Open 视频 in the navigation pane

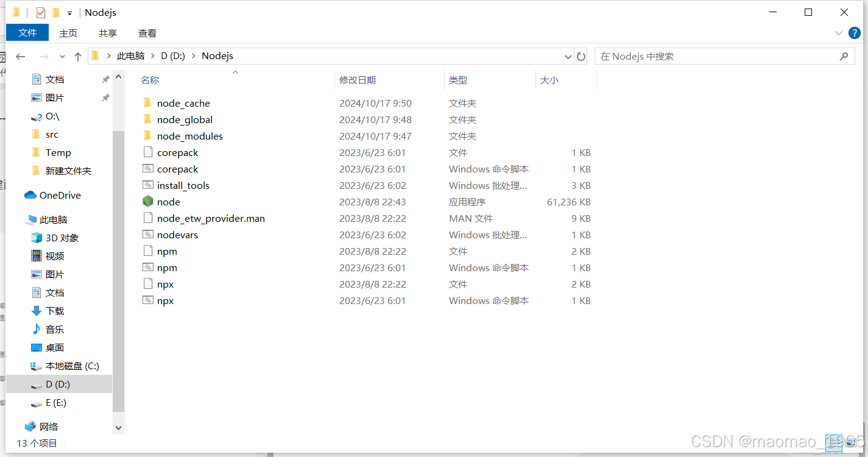(48, 256)
